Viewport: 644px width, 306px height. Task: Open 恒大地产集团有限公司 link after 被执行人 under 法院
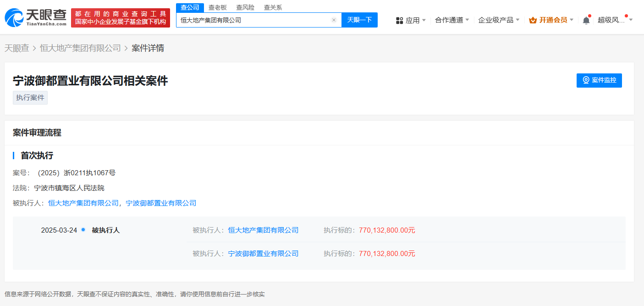pyautogui.click(x=83, y=203)
